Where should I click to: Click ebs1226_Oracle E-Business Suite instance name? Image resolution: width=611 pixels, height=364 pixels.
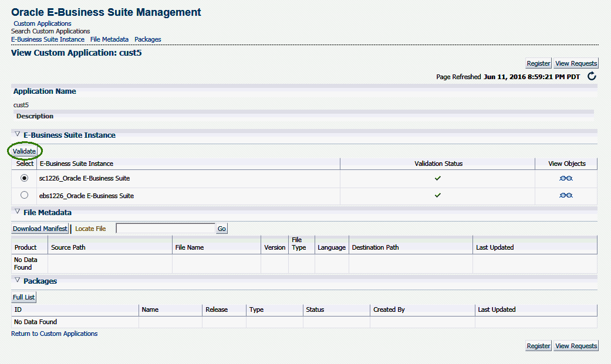click(x=86, y=196)
